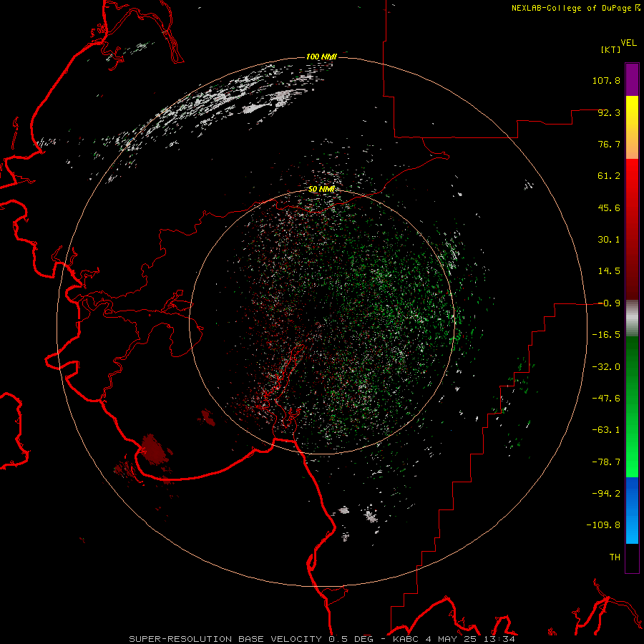Select the -0.9 legend value
The image size is (644, 644).
(609, 303)
